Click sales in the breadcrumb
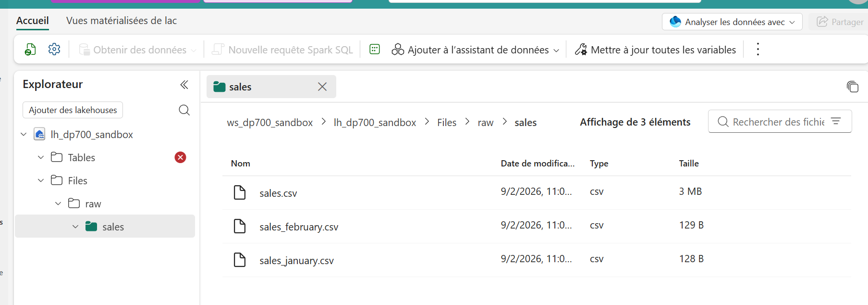The width and height of the screenshot is (868, 305). click(526, 123)
